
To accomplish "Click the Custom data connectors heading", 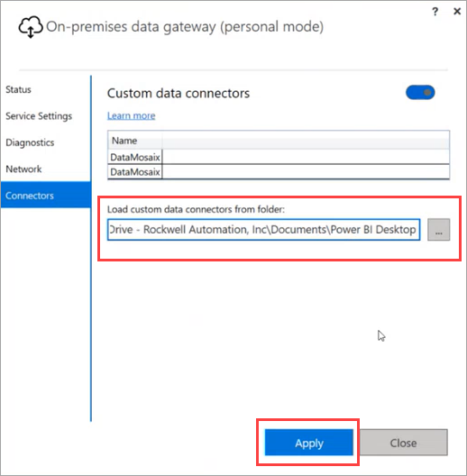I will tap(179, 93).
